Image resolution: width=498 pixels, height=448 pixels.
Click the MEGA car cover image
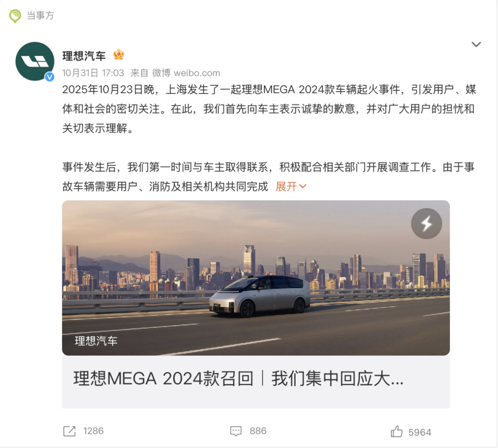pos(256,278)
